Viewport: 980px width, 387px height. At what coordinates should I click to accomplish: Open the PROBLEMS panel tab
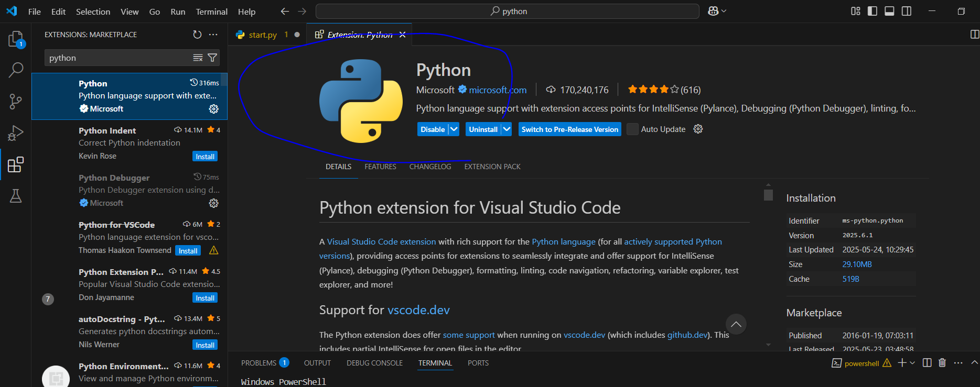tap(265, 363)
